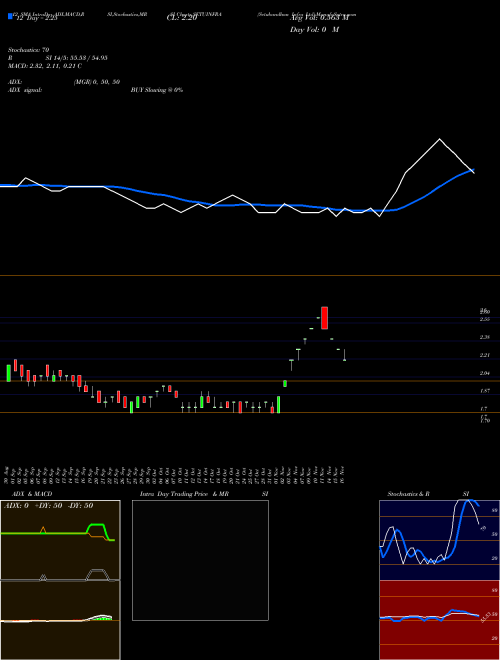Click the 2.04 price axis label
Viewport: 500px width, 660px height.
(485, 373)
